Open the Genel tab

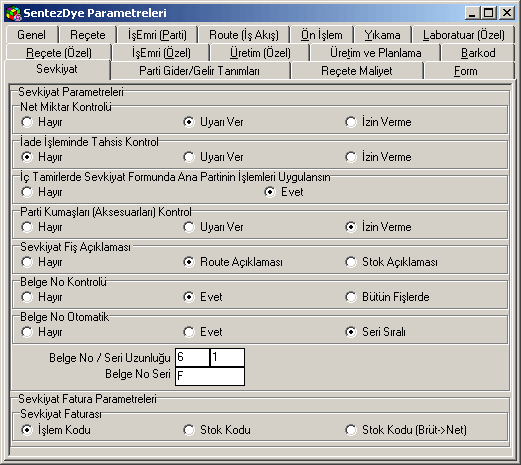(32, 35)
